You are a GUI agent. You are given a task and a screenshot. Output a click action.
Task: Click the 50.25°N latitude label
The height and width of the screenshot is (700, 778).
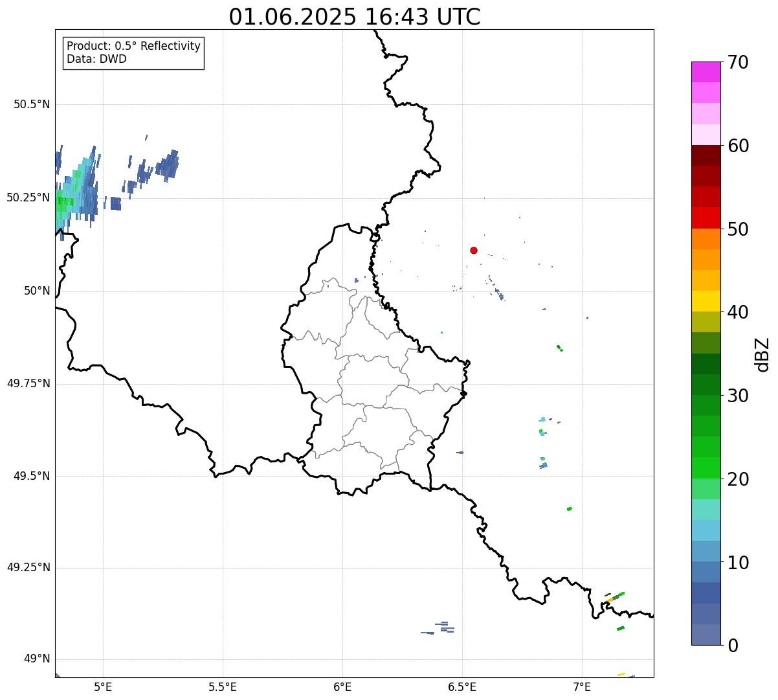click(x=28, y=198)
